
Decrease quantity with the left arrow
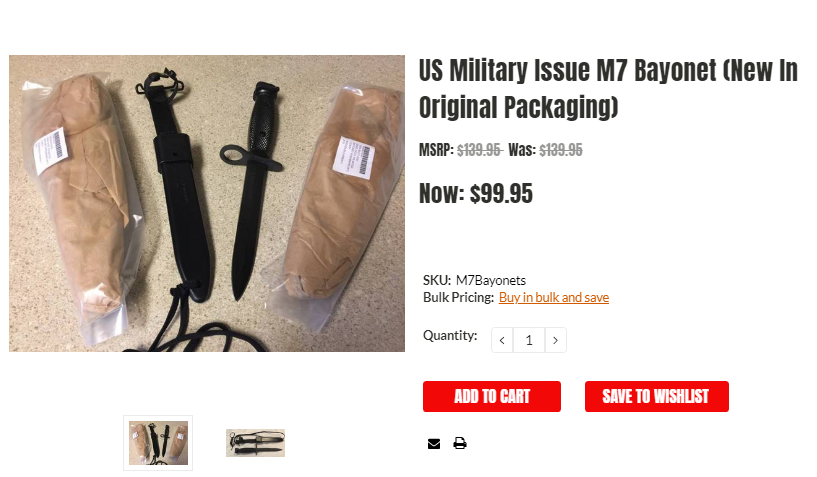[502, 340]
